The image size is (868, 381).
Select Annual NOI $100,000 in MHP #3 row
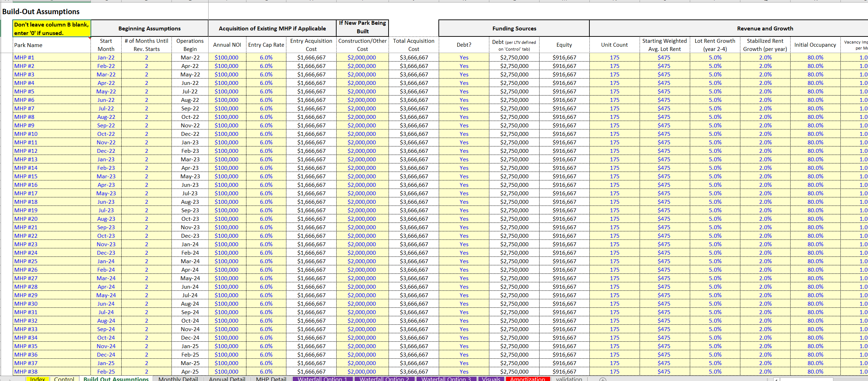[x=227, y=74]
